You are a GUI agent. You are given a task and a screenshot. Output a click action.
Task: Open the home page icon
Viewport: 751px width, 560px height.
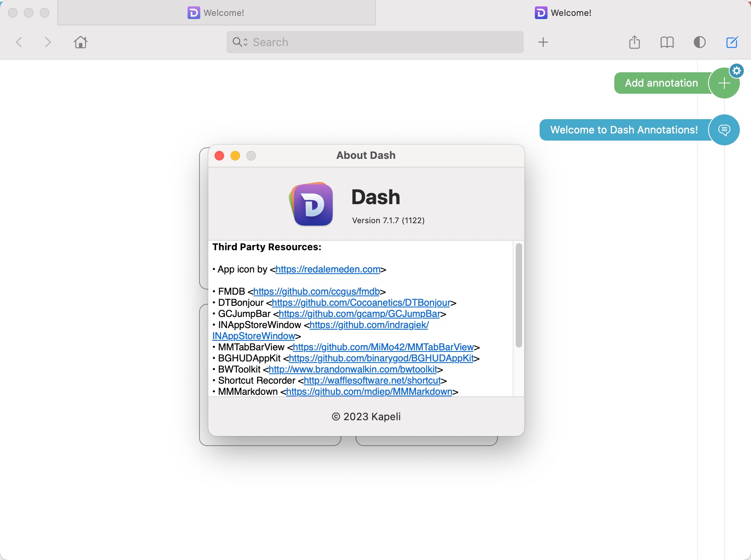(x=81, y=42)
